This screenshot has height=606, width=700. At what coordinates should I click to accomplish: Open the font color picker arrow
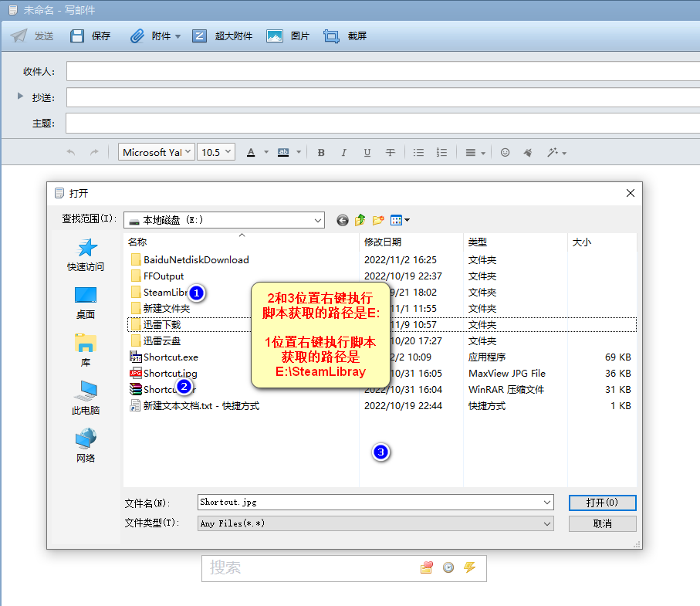click(266, 153)
